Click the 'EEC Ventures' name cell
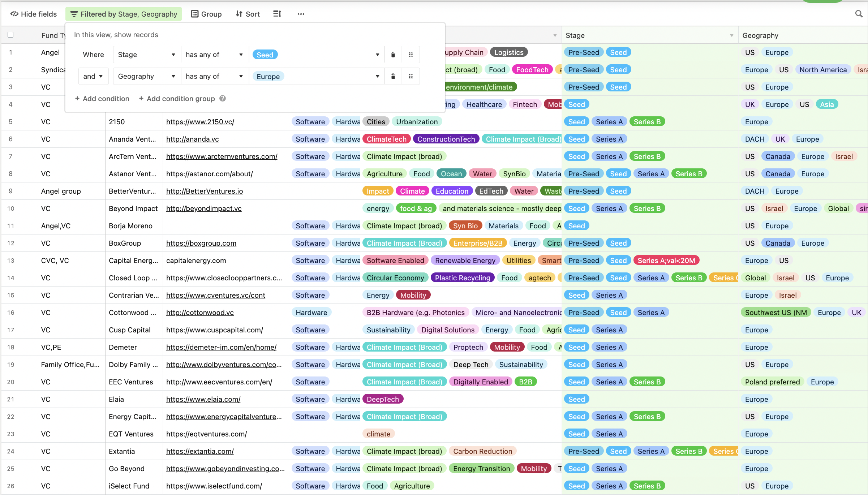This screenshot has width=868, height=495. 134,382
